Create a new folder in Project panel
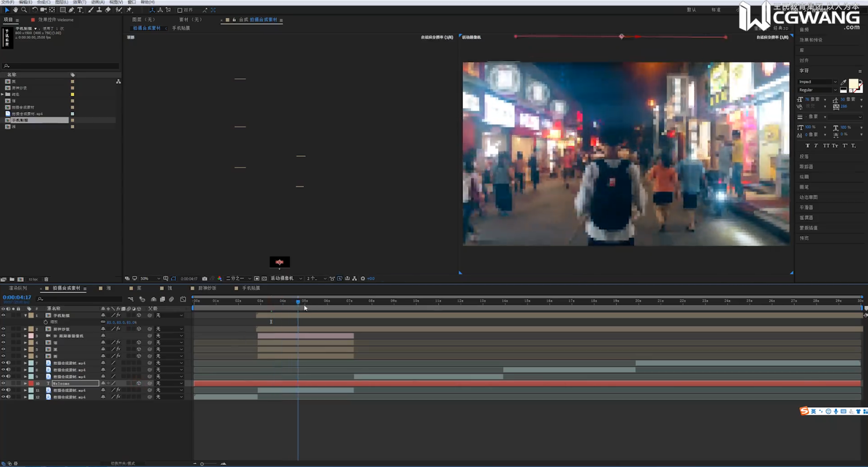This screenshot has height=467, width=868. pos(12,280)
